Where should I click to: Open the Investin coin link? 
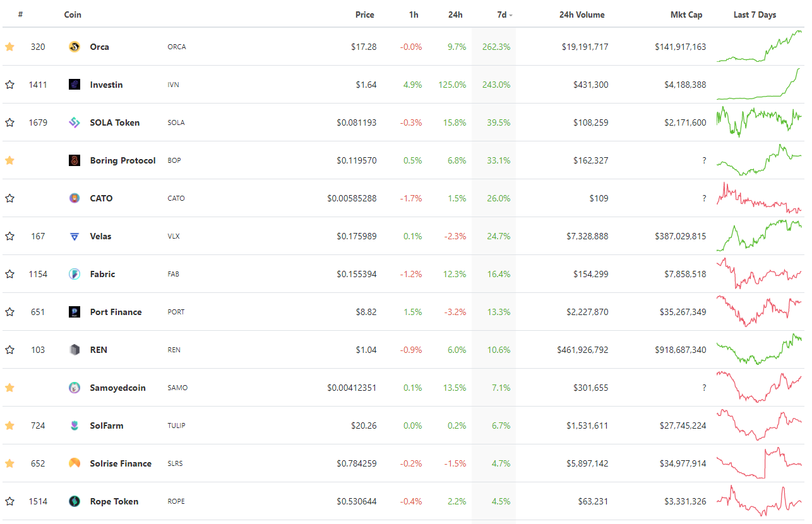tap(106, 85)
